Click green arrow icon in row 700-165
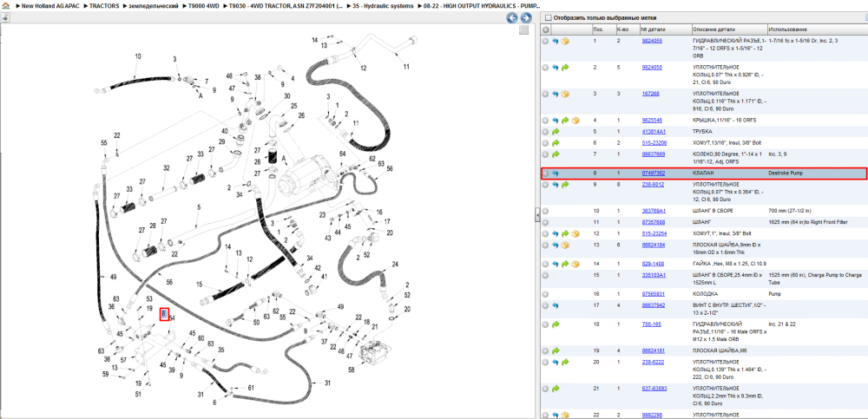 556,324
